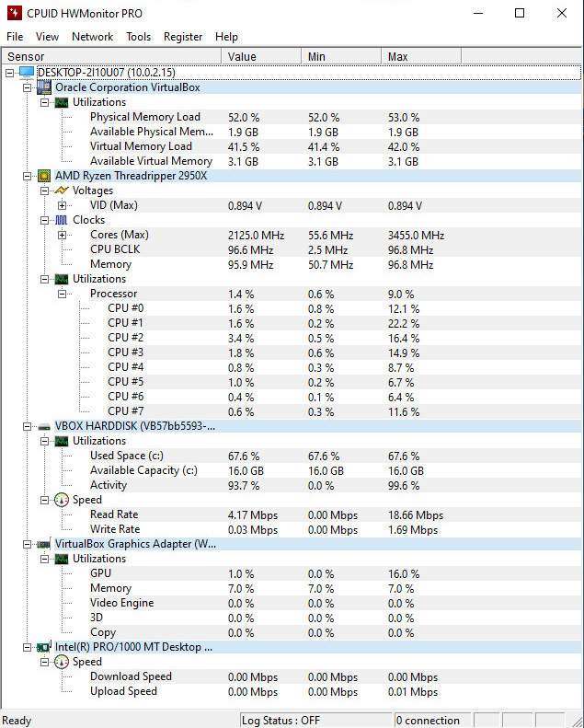The height and width of the screenshot is (728, 584).
Task: Collapse the Processor utilization node
Action: click(x=62, y=294)
